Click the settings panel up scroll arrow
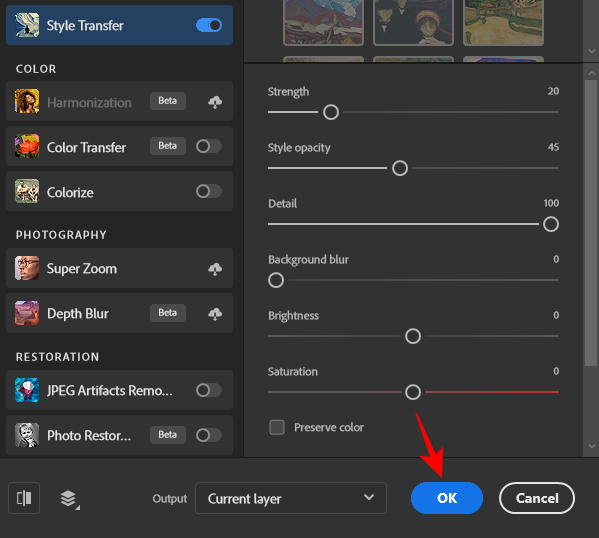599x538 pixels. click(x=592, y=73)
